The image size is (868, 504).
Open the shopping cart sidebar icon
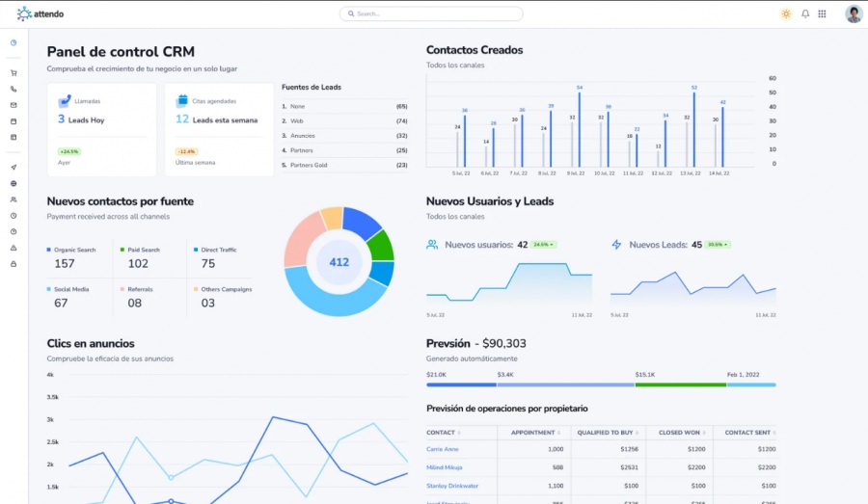coord(14,73)
